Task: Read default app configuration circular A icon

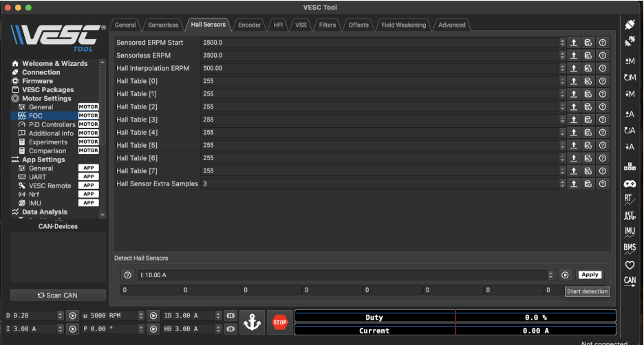Action: (630, 131)
